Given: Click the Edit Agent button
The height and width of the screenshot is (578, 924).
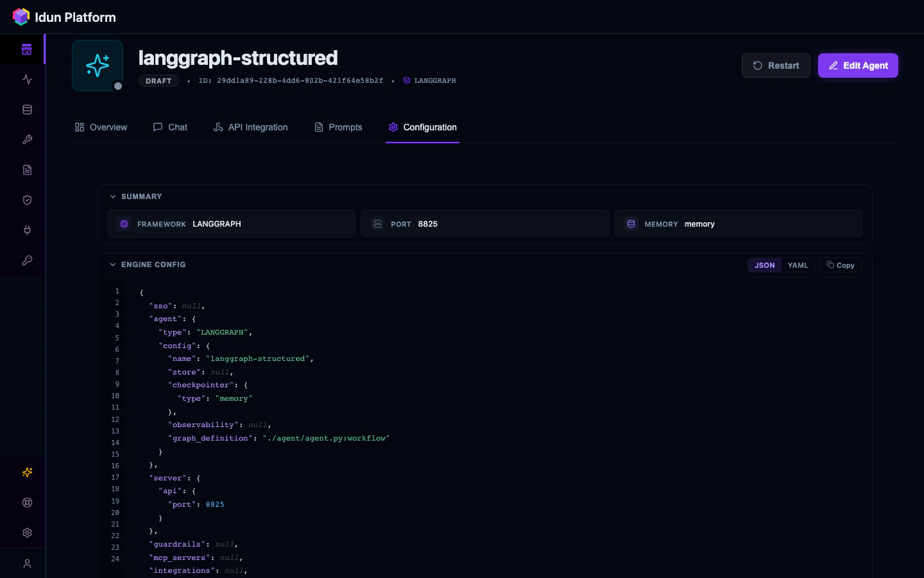Looking at the screenshot, I should pyautogui.click(x=858, y=66).
